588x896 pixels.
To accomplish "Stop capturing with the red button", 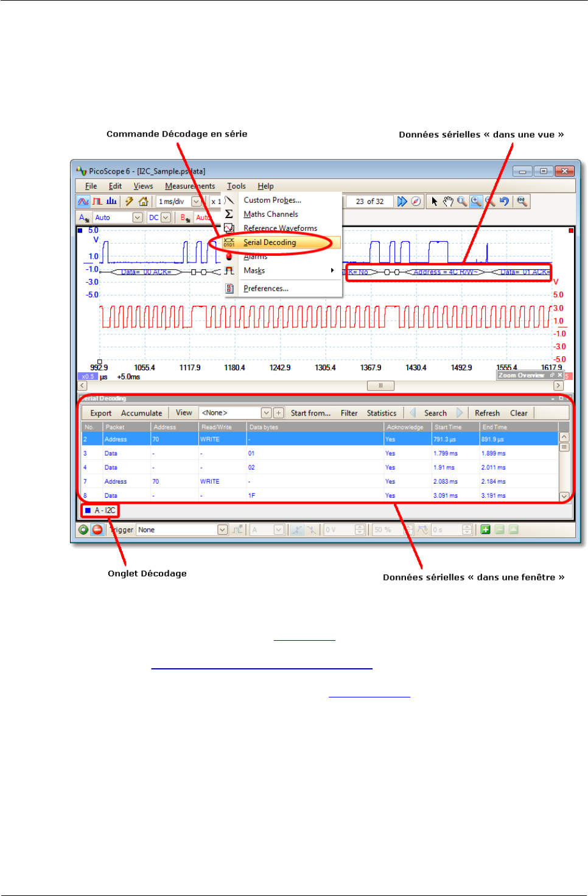I will pos(97,530).
